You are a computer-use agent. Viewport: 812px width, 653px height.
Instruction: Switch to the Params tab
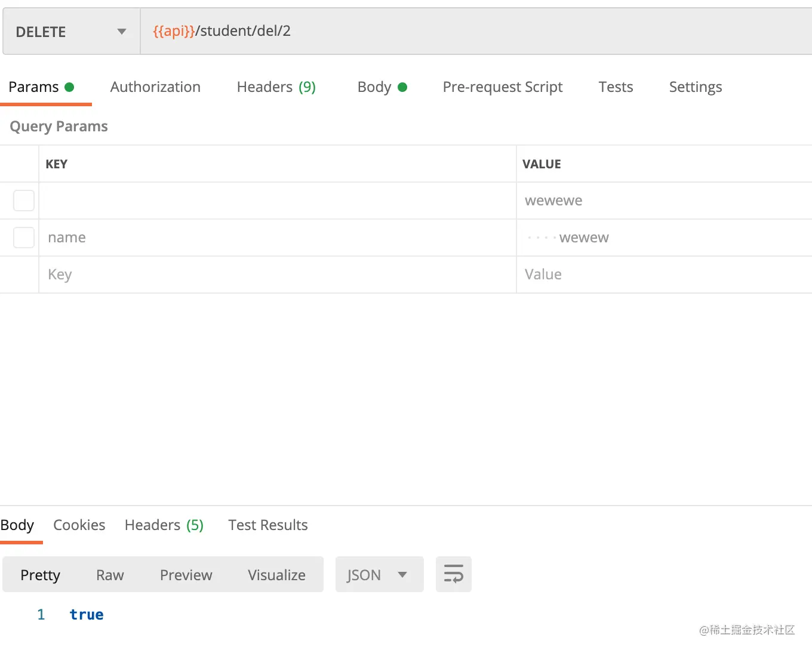41,87
